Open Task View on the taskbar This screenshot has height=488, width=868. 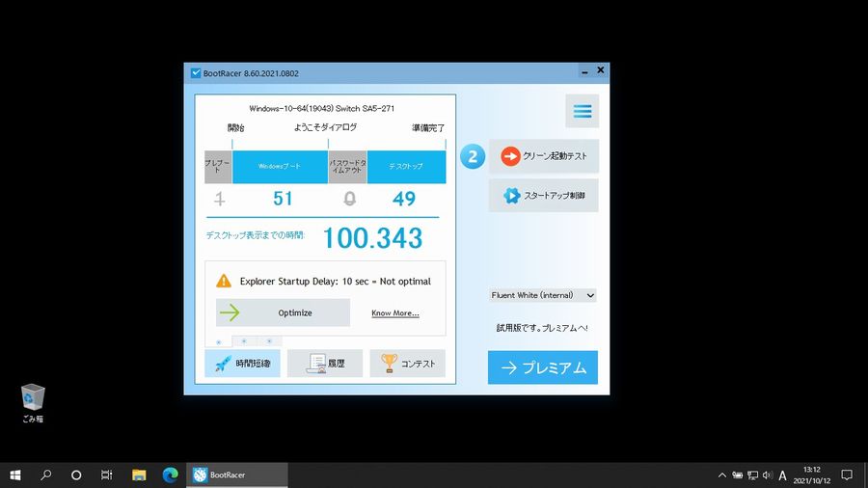coord(107,474)
